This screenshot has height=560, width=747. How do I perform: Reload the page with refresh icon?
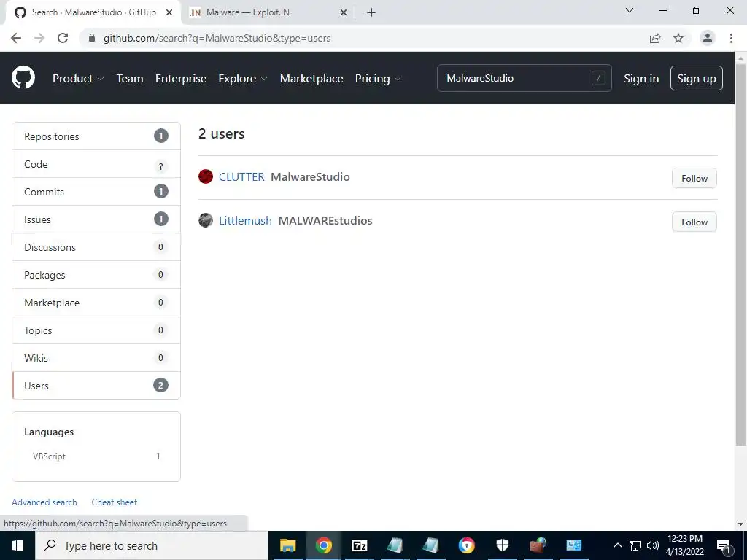[x=63, y=38]
